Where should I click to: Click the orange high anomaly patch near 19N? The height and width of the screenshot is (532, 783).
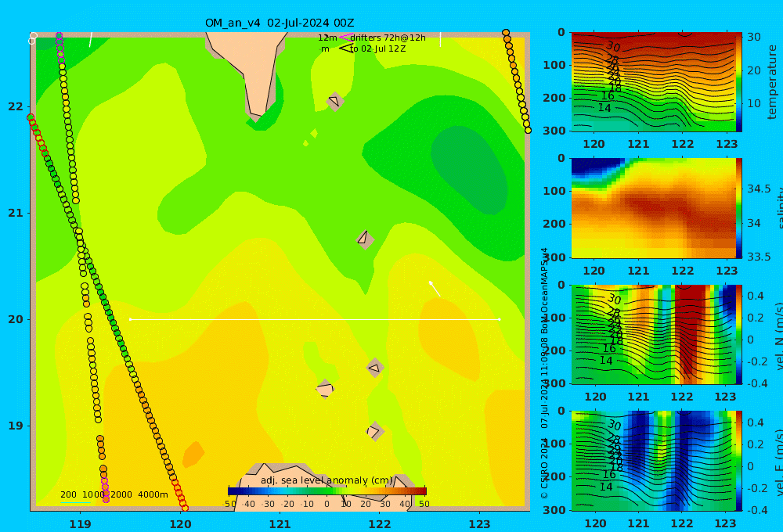pyautogui.click(x=193, y=454)
